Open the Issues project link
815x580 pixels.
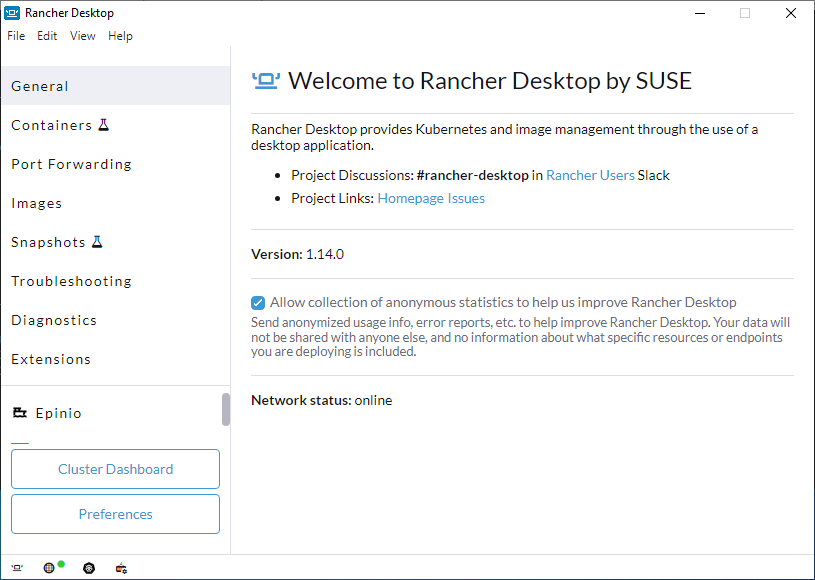466,198
